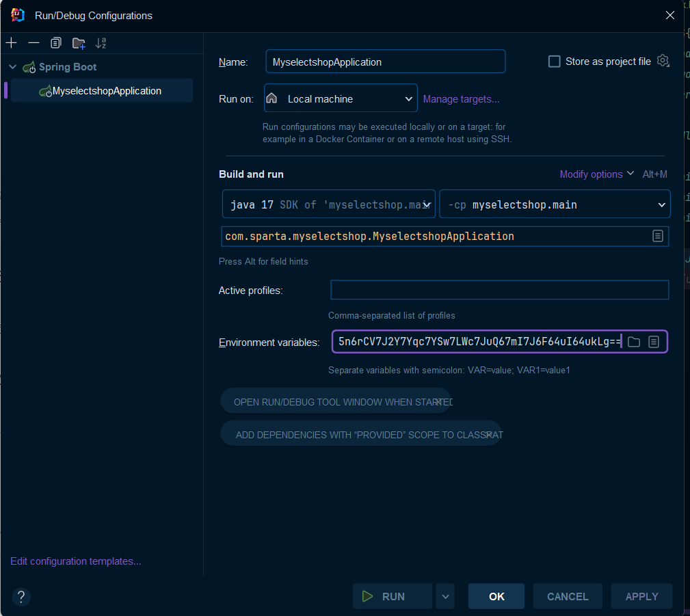Click into the Active profiles field
Image resolution: width=690 pixels, height=616 pixels.
pyautogui.click(x=499, y=290)
